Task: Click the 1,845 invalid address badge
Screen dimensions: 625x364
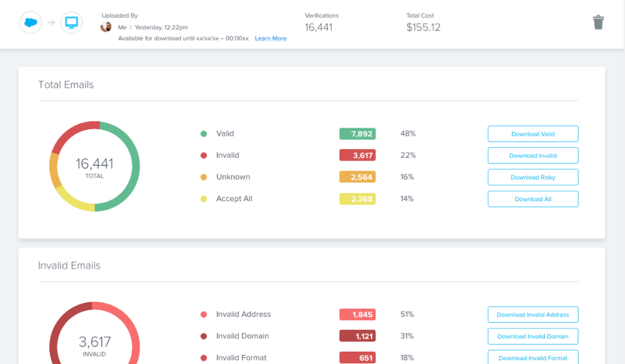Action: [x=358, y=315]
